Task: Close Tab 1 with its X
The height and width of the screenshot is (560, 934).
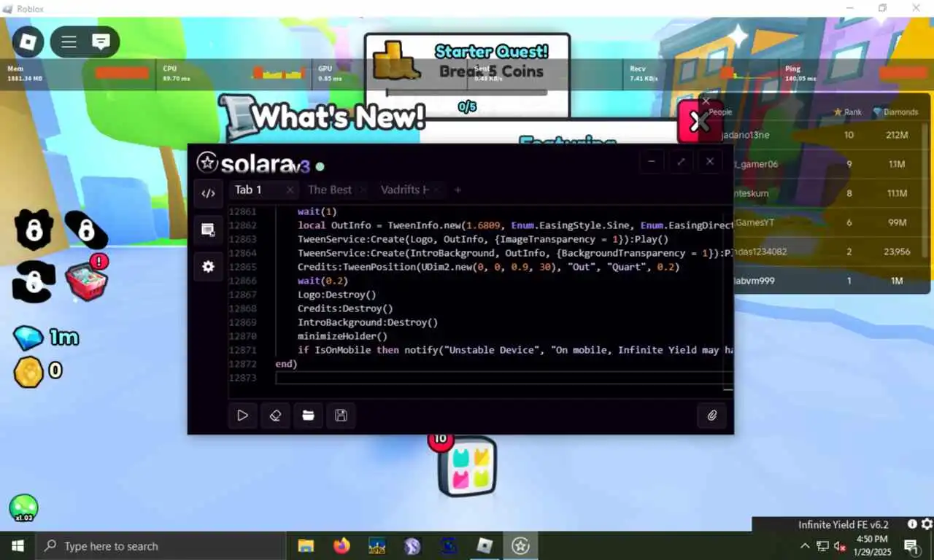Action: [x=290, y=190]
